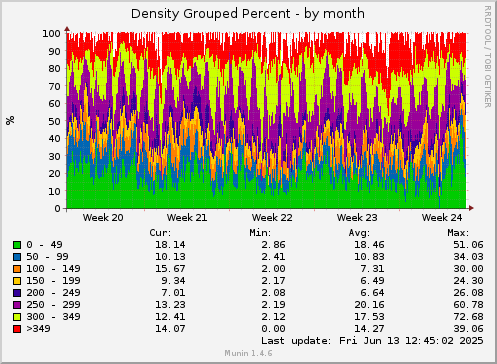Click the 'Cur:' column header
Viewport: 497px width, 364px height.
point(160,233)
